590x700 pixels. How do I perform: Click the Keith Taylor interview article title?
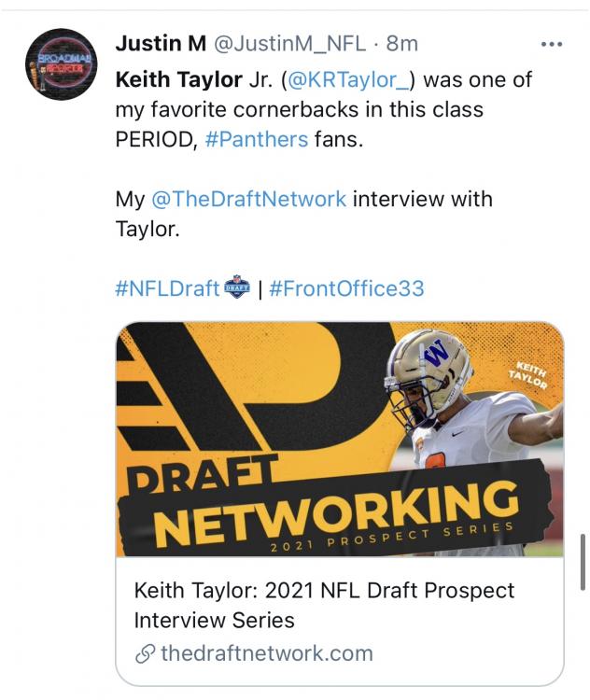324,605
